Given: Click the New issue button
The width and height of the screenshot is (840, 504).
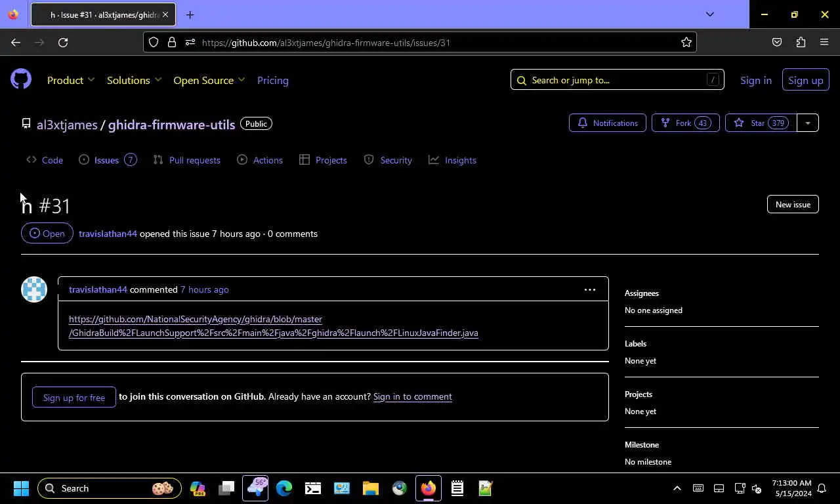Looking at the screenshot, I should 793,204.
